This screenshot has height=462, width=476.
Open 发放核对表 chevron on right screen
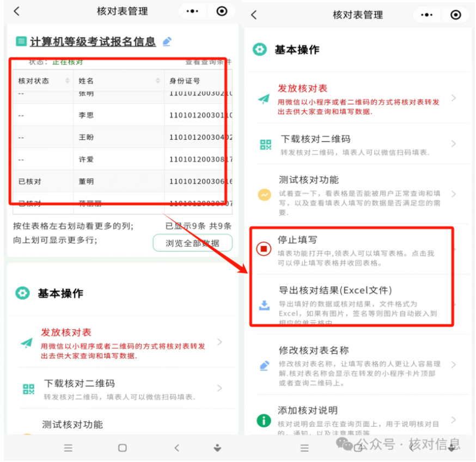pos(454,98)
